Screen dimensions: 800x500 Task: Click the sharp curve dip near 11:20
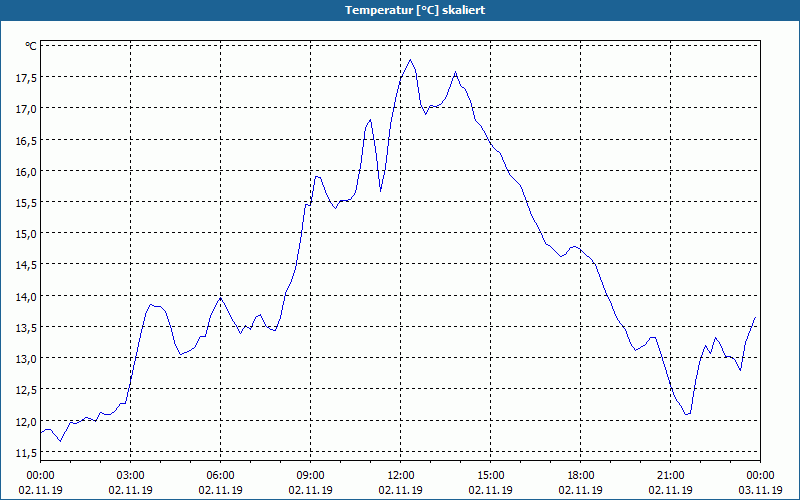click(x=381, y=191)
